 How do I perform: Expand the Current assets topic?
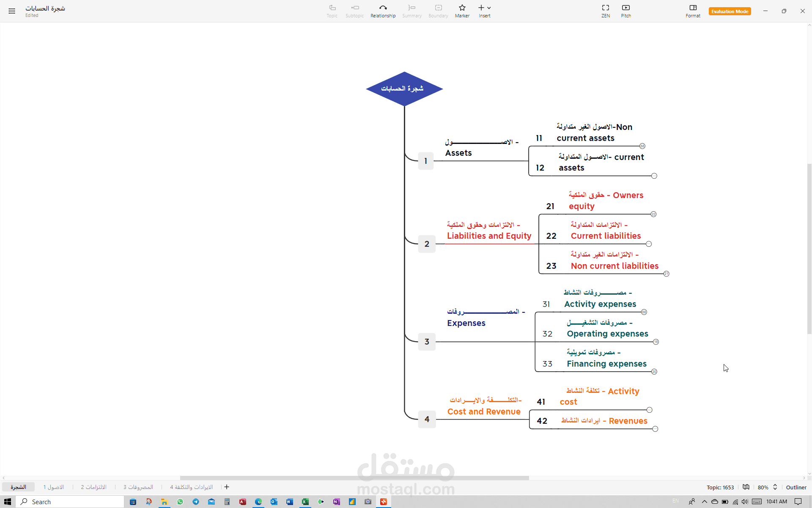pyautogui.click(x=654, y=176)
